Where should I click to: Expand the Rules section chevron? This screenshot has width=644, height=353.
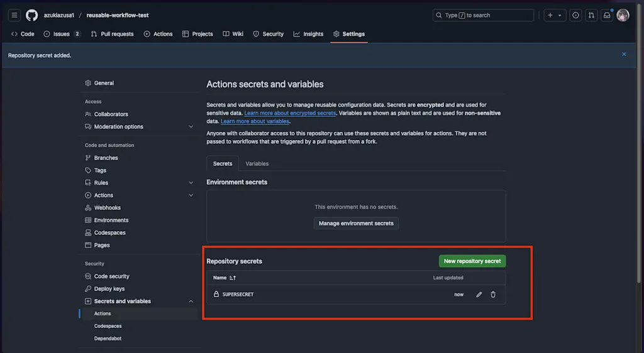tap(191, 183)
